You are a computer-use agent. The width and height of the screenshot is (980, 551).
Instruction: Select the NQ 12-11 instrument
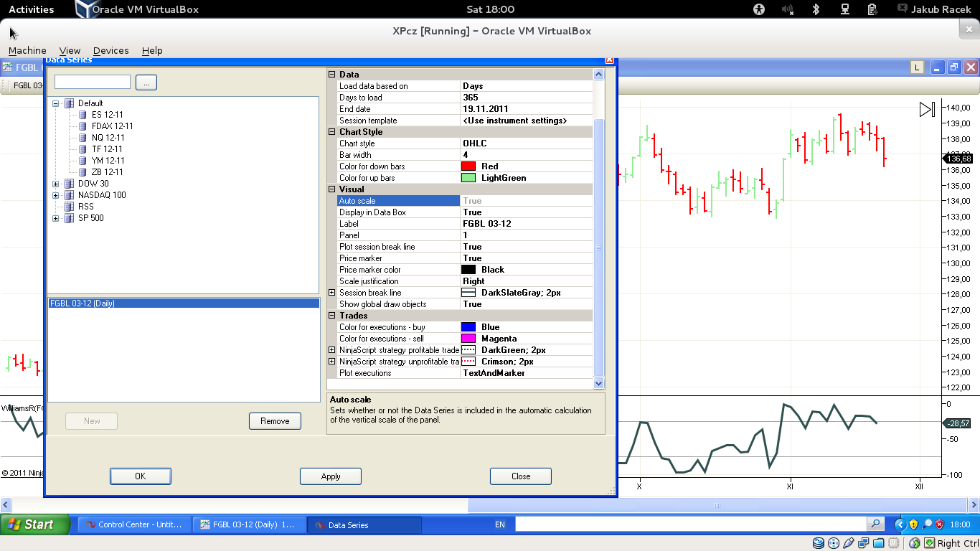tap(108, 138)
